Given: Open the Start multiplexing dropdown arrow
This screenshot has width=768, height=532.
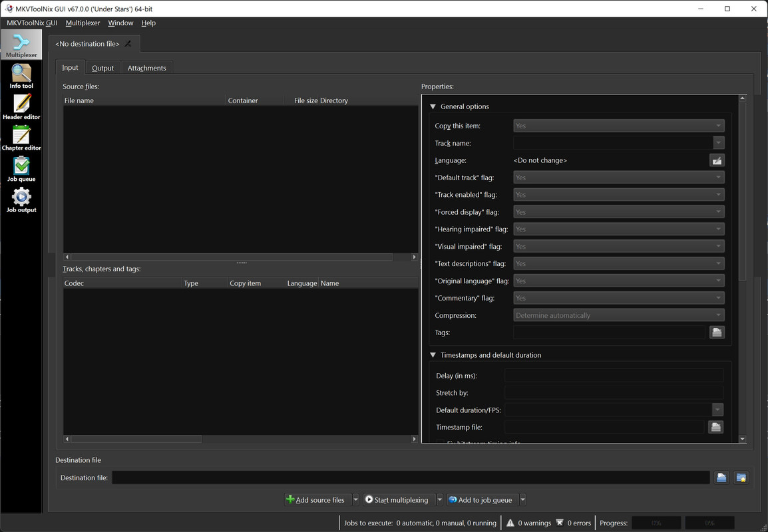Looking at the screenshot, I should click(x=439, y=499).
